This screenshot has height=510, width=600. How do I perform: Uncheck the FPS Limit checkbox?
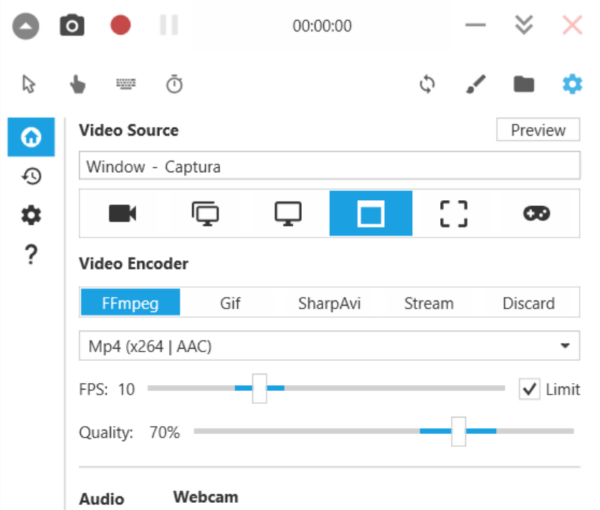pyautogui.click(x=529, y=389)
